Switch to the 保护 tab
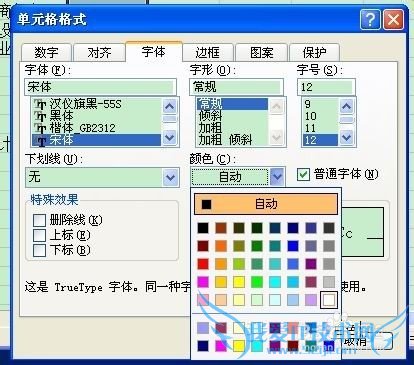Screen dimensions: 414x365 pos(314,53)
